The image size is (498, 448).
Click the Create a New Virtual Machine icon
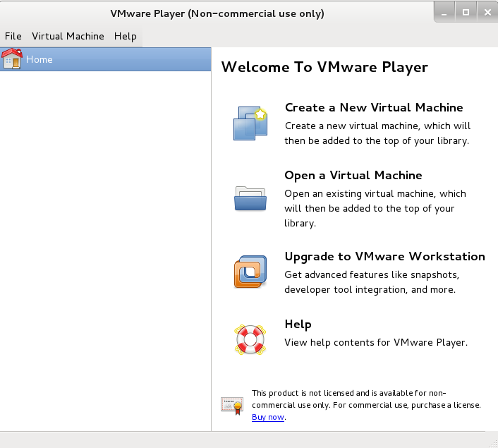[250, 123]
